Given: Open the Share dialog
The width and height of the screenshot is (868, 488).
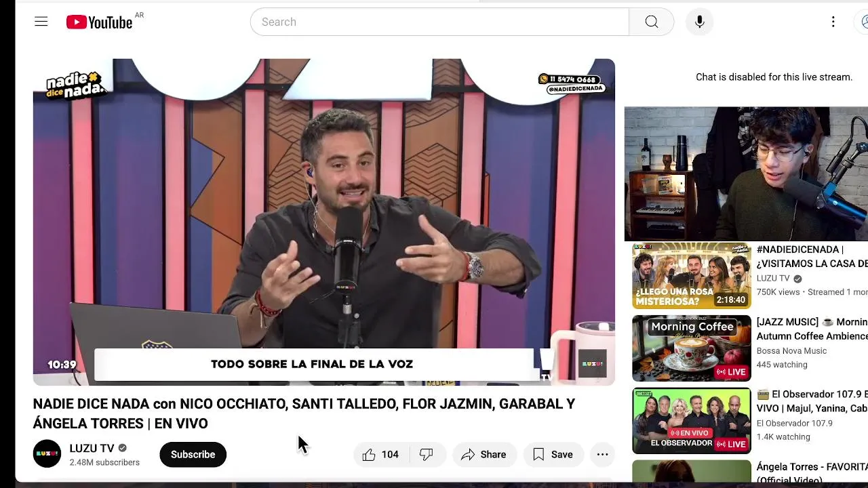Looking at the screenshot, I should (484, 454).
